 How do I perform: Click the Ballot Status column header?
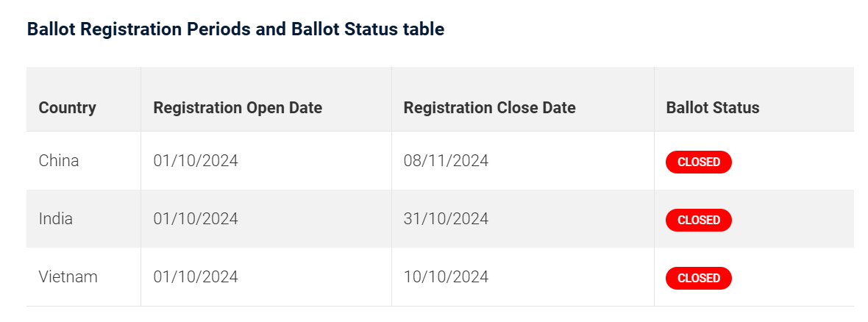coord(713,107)
